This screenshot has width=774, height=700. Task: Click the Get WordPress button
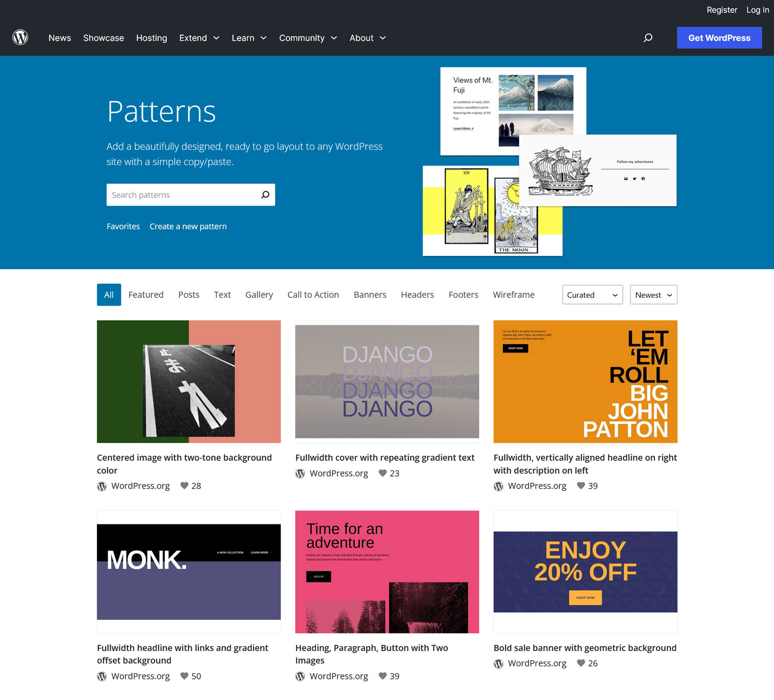click(x=719, y=38)
